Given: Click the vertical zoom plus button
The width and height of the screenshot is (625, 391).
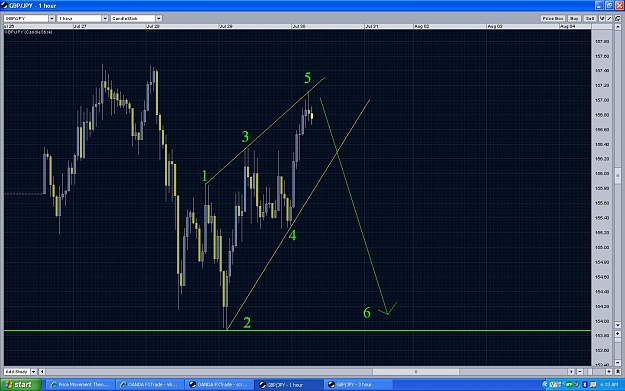Looking at the screenshot, I should tap(618, 334).
